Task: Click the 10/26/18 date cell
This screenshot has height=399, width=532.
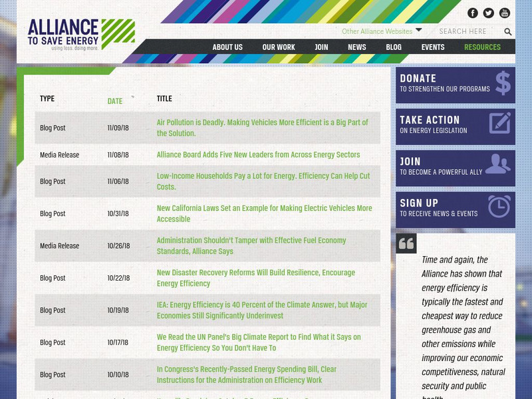Action: [x=118, y=245]
